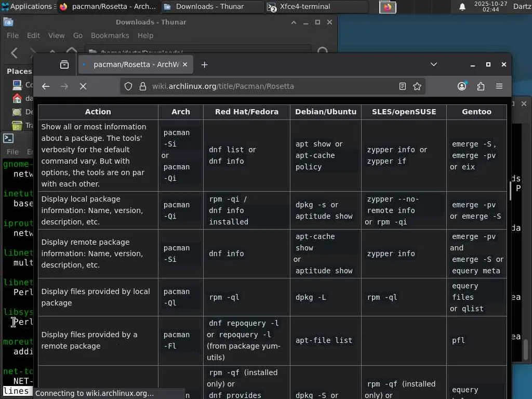Screen dimensions: 532x399
Task: Open the list all tabs chevron
Action: tap(434, 64)
